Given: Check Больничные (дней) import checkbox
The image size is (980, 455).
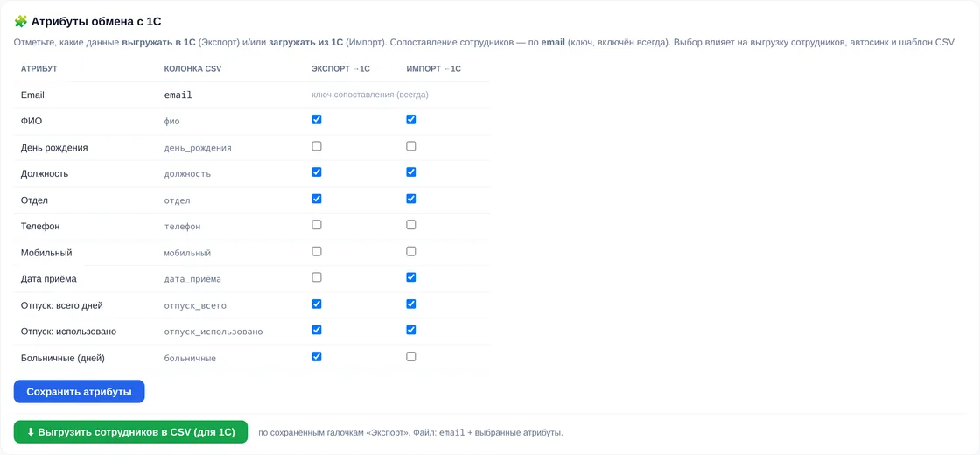Looking at the screenshot, I should point(410,357).
